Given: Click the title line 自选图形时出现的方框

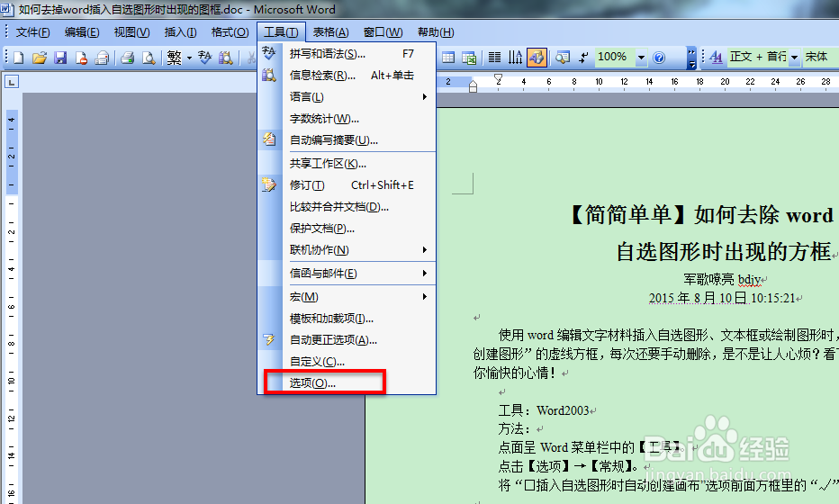Looking at the screenshot, I should 724,251.
